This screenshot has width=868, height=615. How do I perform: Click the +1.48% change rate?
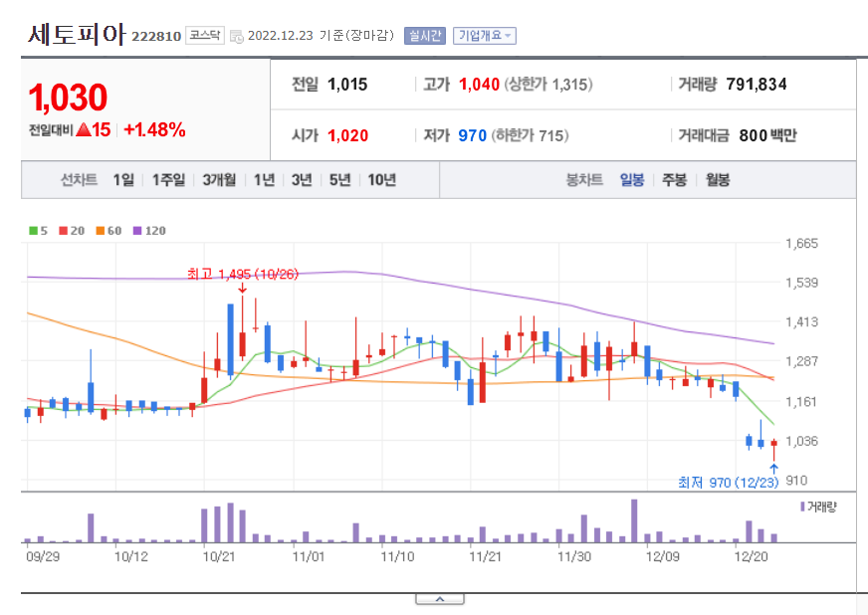(x=154, y=130)
